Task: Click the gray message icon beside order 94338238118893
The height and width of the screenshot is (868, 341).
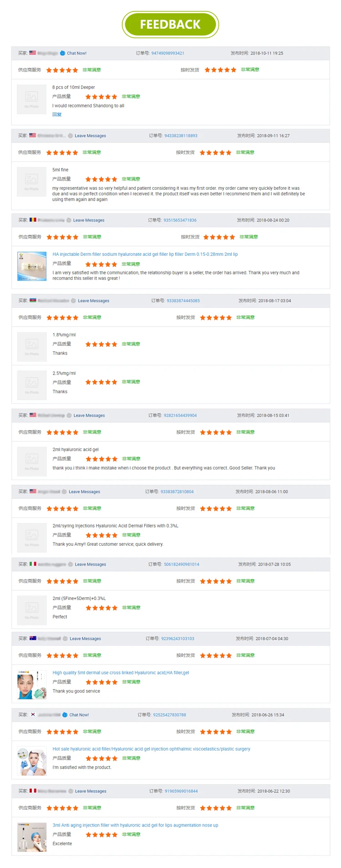Action: point(70,136)
